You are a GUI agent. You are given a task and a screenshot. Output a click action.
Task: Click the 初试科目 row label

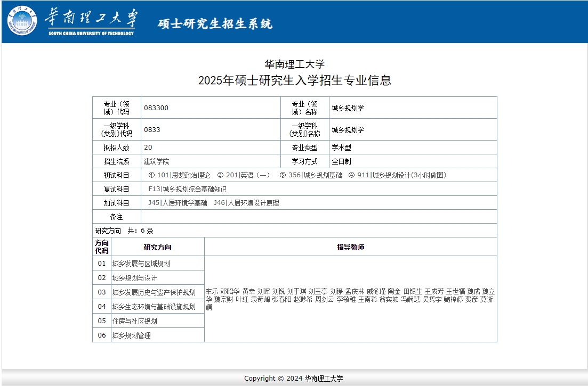(x=117, y=175)
